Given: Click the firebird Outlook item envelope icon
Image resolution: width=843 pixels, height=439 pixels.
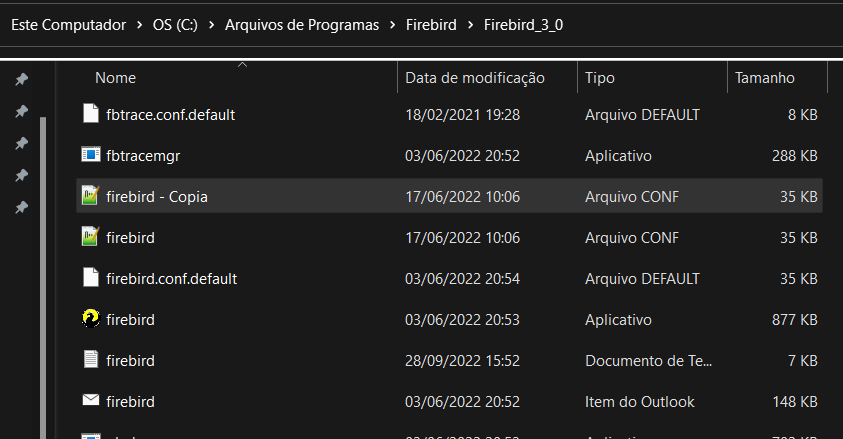Looking at the screenshot, I should pyautogui.click(x=91, y=400).
